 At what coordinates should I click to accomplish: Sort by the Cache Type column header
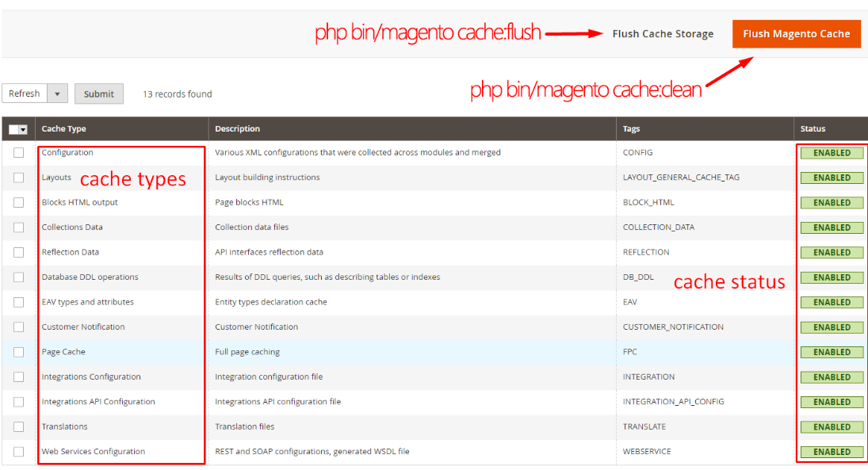pyautogui.click(x=64, y=129)
